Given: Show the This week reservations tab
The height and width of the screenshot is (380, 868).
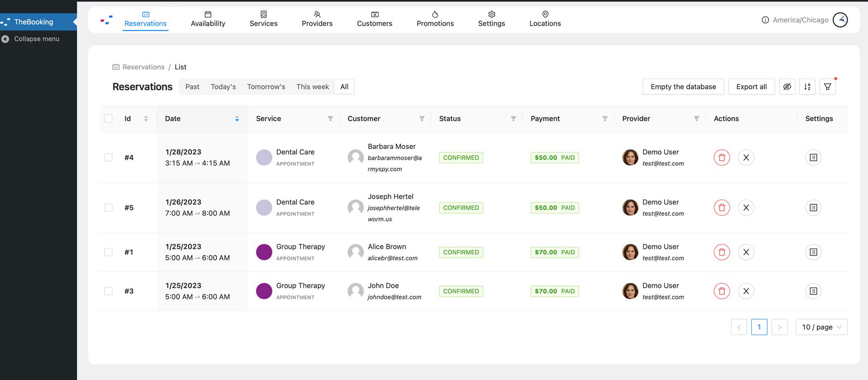Looking at the screenshot, I should click(312, 87).
